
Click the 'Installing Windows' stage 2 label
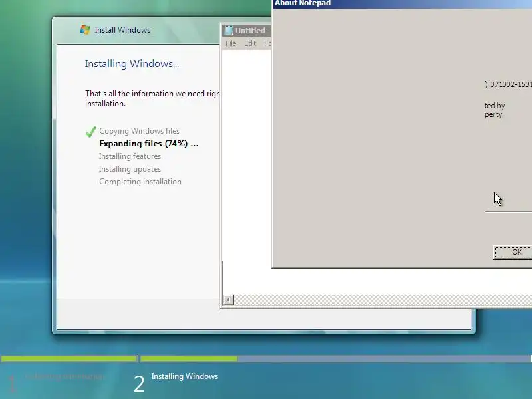pos(185,376)
